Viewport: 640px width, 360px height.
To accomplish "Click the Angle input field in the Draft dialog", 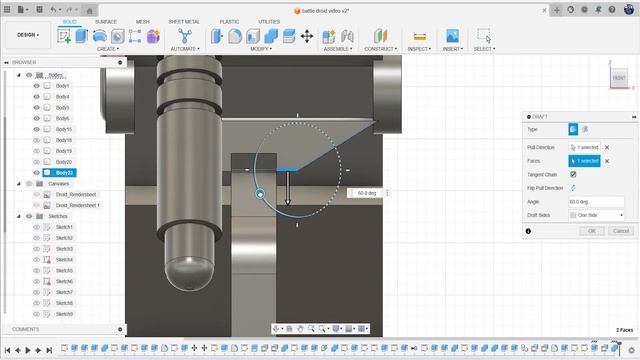I will tap(596, 202).
